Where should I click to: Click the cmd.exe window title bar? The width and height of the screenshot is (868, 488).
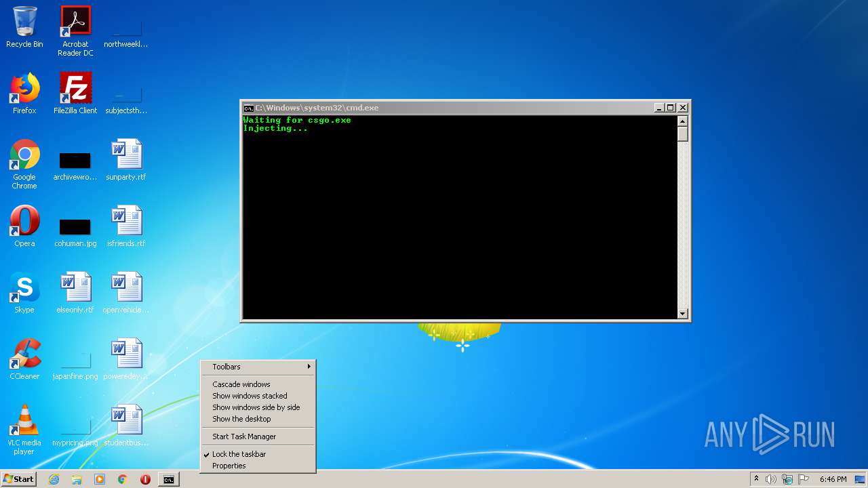448,108
